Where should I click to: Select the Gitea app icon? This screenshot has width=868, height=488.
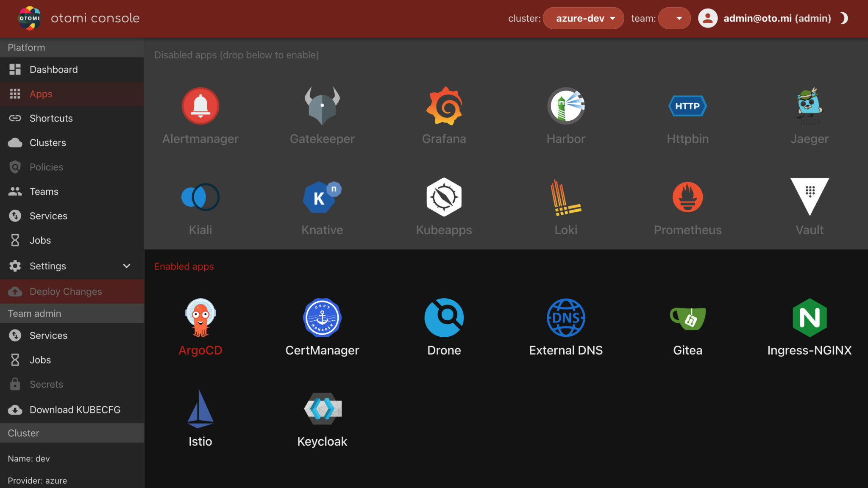[687, 319]
